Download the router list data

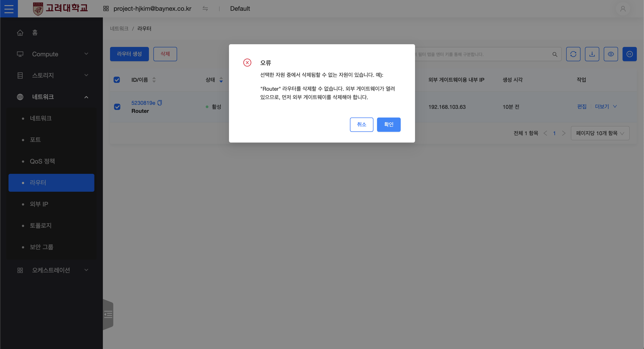click(592, 54)
